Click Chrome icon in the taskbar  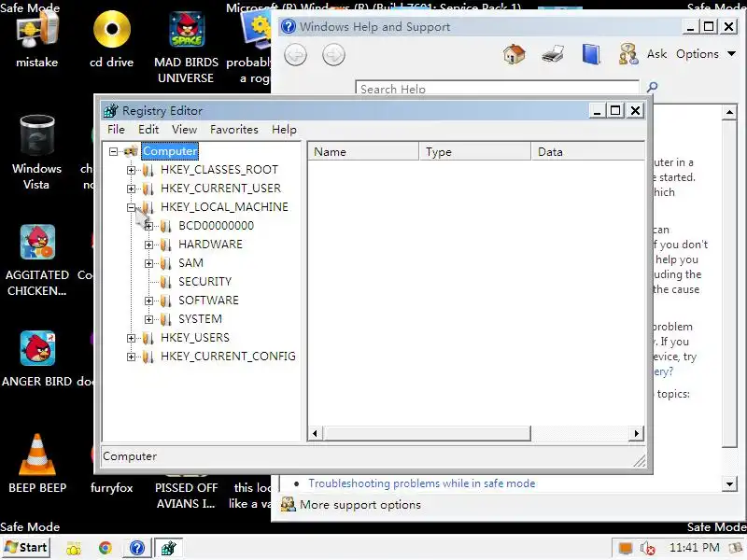point(106,548)
